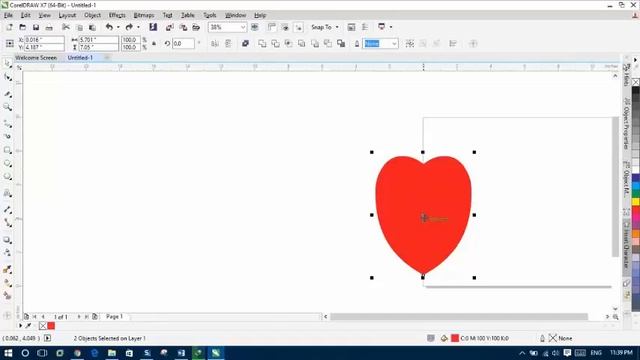Screen dimensions: 640x360
Task: Select the Shape tool
Action: (8, 77)
